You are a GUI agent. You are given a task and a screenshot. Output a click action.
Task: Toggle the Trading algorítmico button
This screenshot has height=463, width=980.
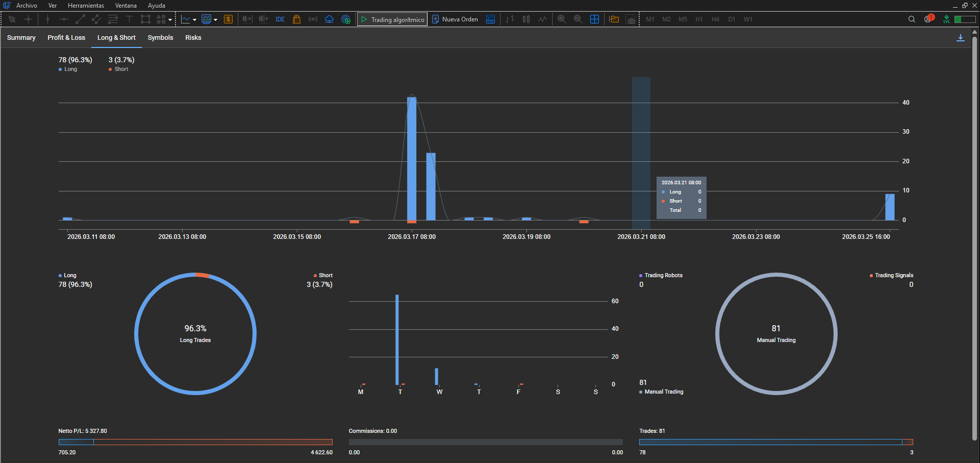[392, 19]
